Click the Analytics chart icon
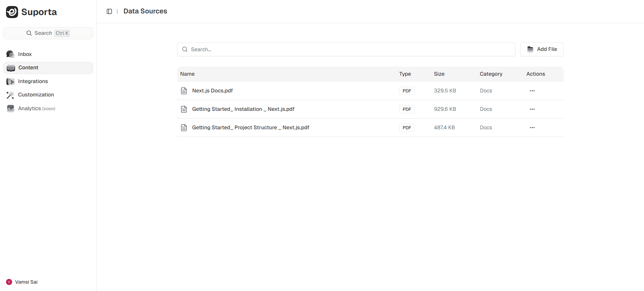 click(x=10, y=108)
